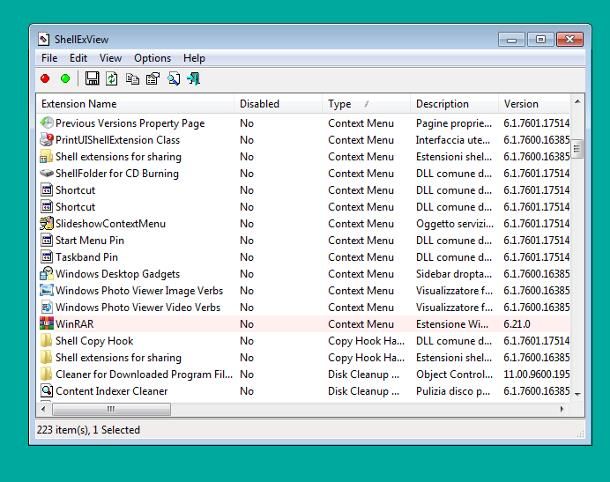Click the 'Interfaccia ute...' description cell
The image size is (610, 482).
click(x=453, y=140)
